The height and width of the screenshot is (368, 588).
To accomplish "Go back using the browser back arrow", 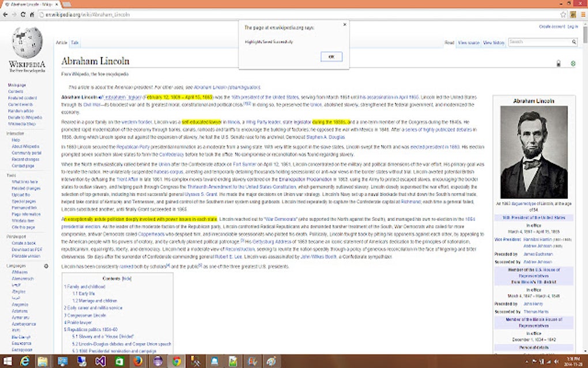I will (x=5, y=14).
